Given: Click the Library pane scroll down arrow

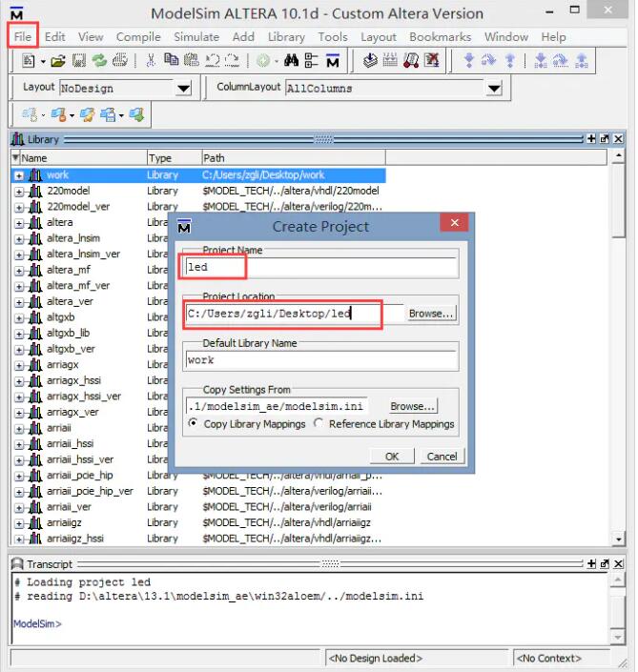Looking at the screenshot, I should coord(618,539).
